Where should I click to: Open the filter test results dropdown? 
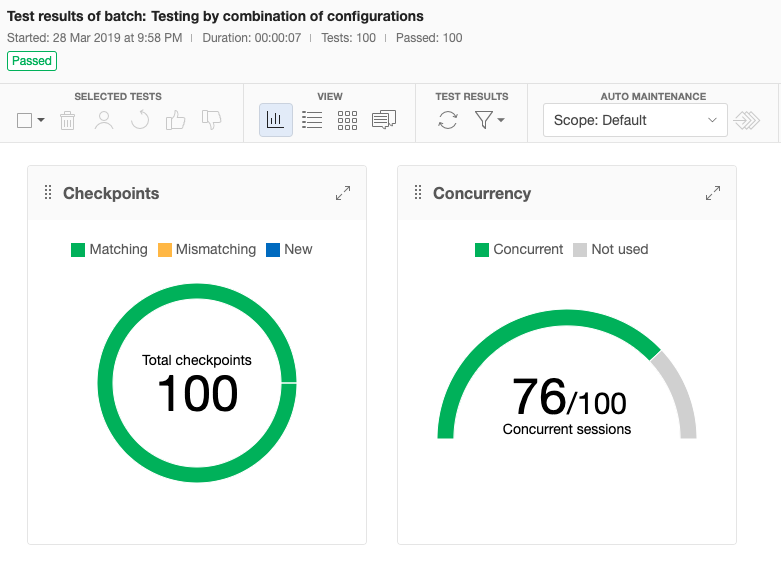pyautogui.click(x=489, y=120)
